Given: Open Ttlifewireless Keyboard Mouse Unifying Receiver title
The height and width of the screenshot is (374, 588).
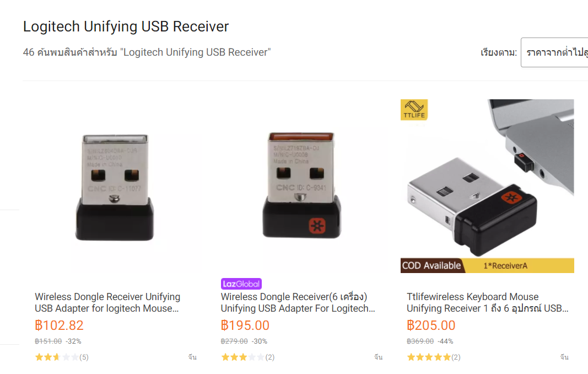Looking at the screenshot, I should tap(488, 302).
